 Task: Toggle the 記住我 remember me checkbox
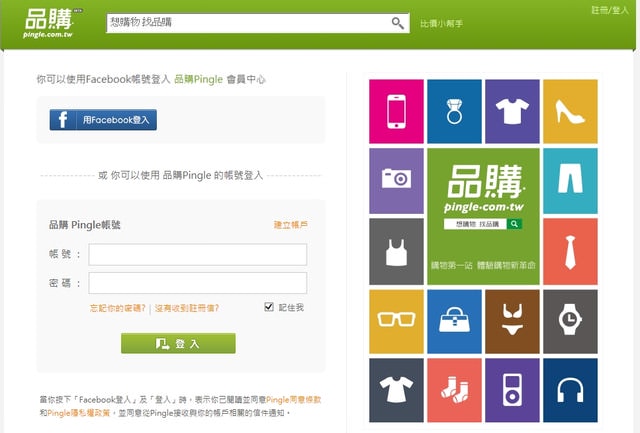[269, 307]
